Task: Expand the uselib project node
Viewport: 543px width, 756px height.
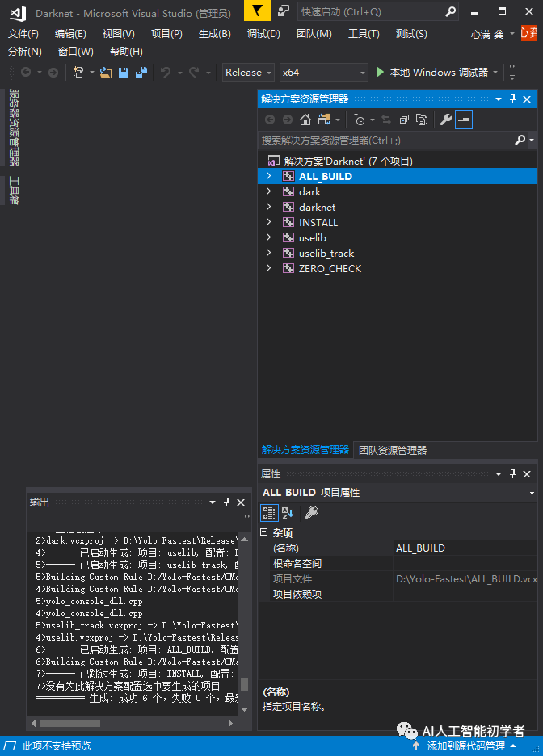Action: (x=268, y=237)
